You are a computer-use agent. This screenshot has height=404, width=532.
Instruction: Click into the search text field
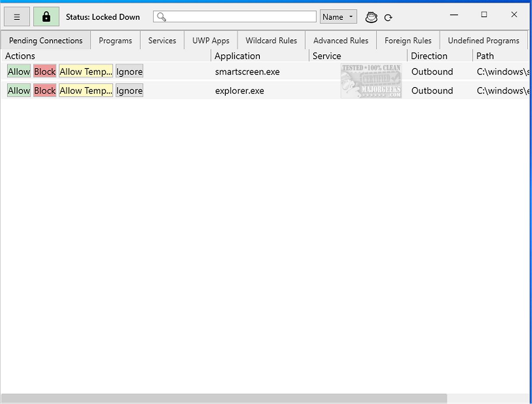point(235,17)
